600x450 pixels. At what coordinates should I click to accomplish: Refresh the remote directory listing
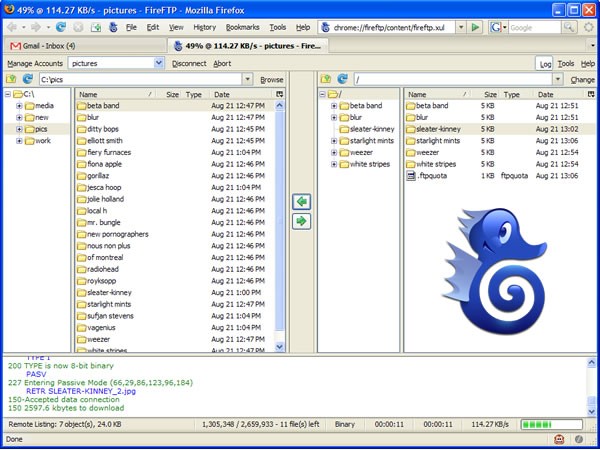click(342, 79)
